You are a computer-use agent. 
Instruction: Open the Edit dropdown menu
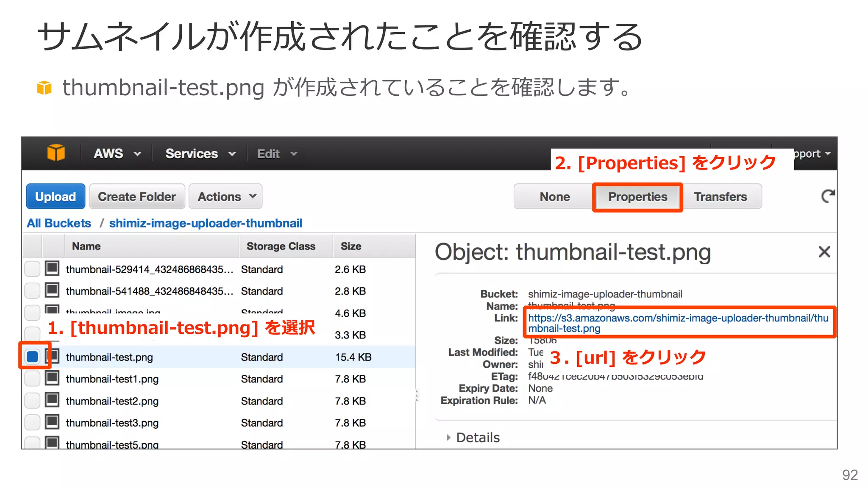pos(277,153)
